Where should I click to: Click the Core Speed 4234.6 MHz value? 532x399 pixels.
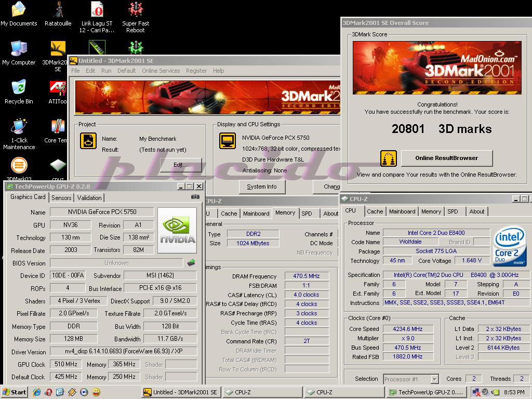click(x=408, y=329)
